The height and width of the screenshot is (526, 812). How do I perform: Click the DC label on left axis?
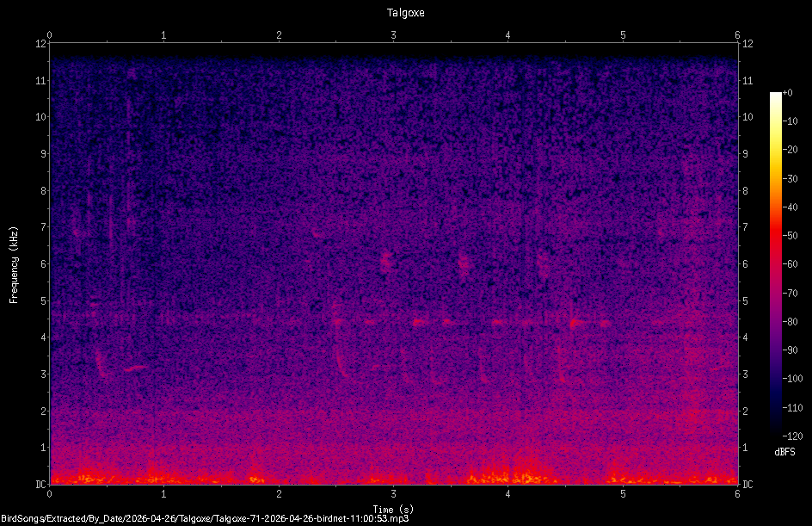[x=40, y=485]
